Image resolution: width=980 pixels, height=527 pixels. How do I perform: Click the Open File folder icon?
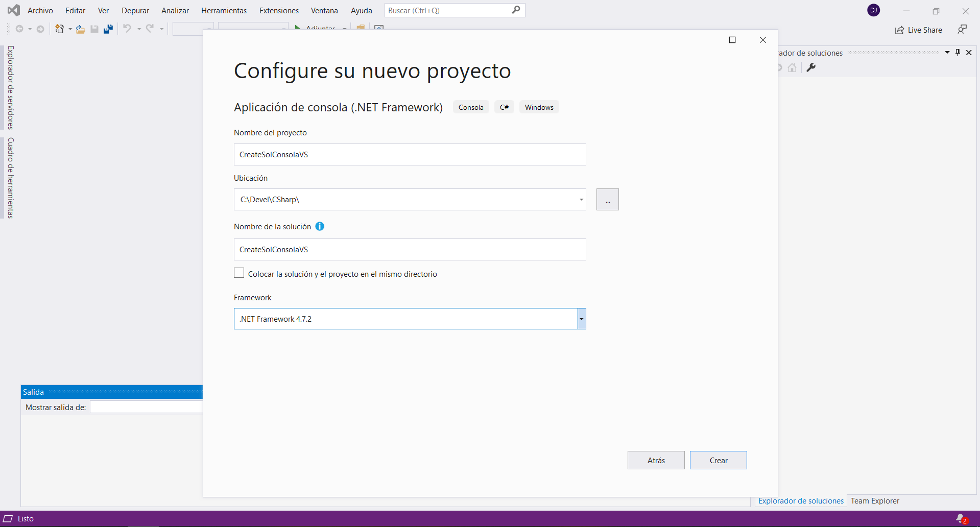tap(80, 29)
